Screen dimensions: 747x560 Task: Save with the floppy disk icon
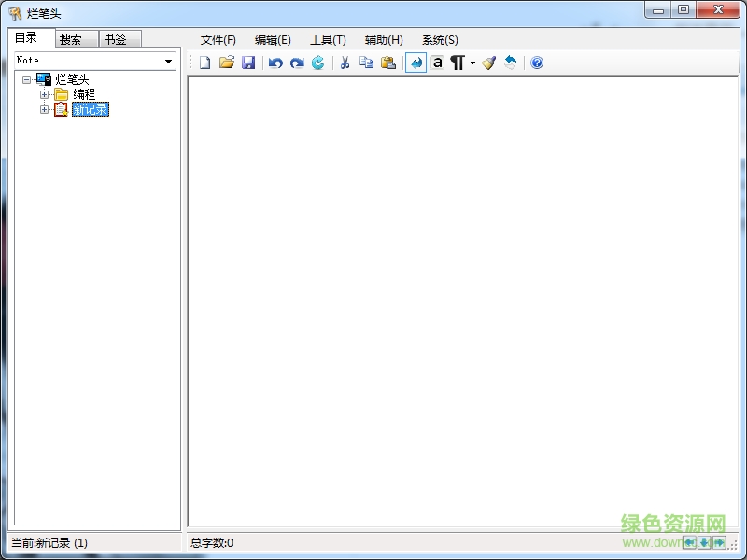coord(248,63)
